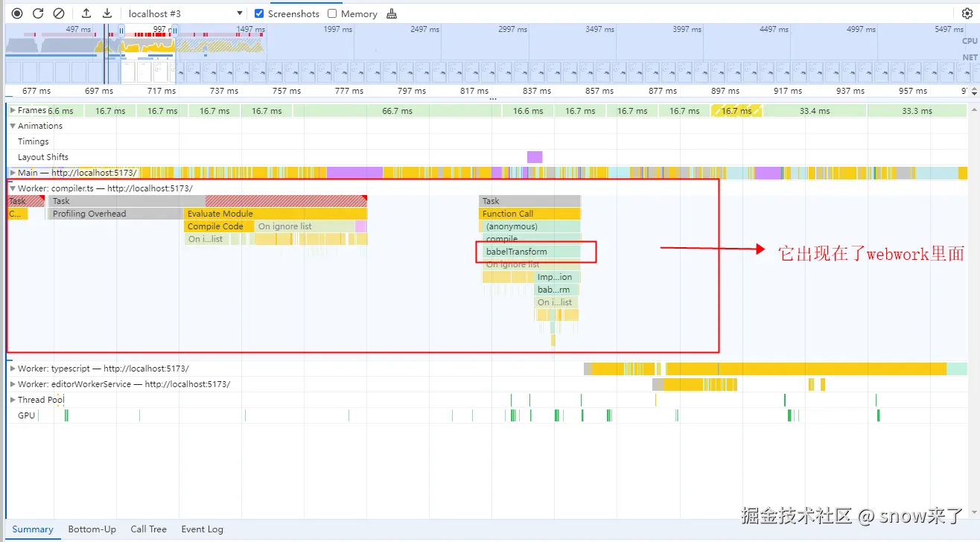The height and width of the screenshot is (542, 980).
Task: Open the Call Tree tab
Action: click(x=148, y=529)
